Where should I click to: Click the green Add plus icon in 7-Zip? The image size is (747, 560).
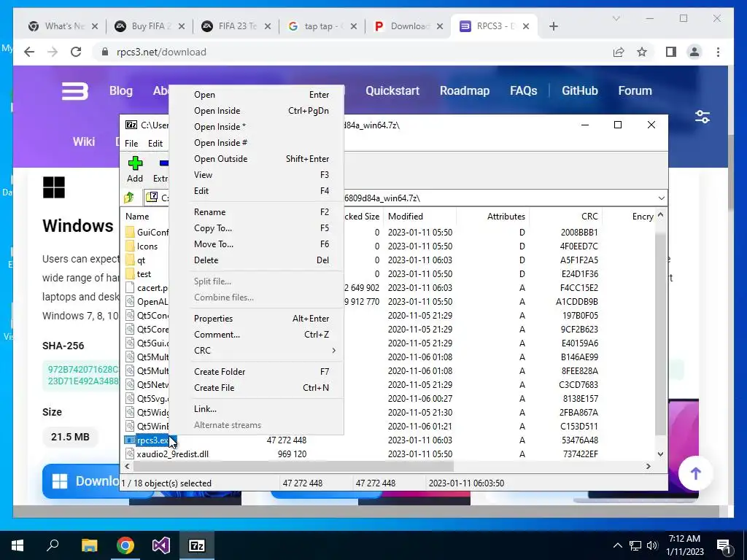[x=135, y=163]
